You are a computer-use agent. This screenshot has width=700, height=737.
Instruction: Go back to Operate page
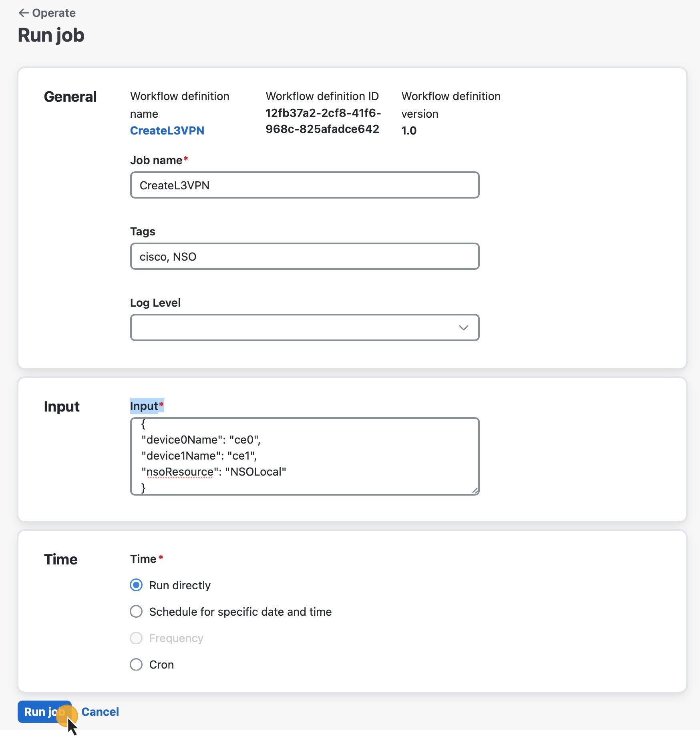tap(47, 13)
